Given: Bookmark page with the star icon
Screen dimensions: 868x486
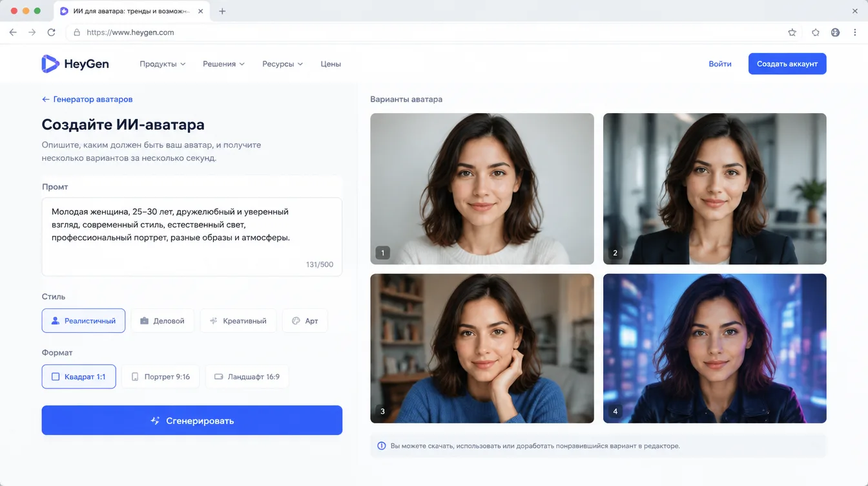Looking at the screenshot, I should [x=792, y=32].
